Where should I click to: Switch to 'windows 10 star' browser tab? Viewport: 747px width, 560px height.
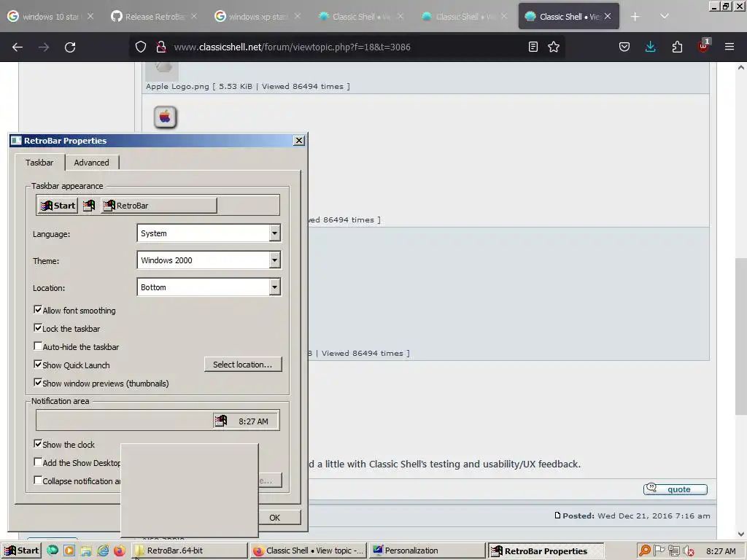pyautogui.click(x=51, y=17)
